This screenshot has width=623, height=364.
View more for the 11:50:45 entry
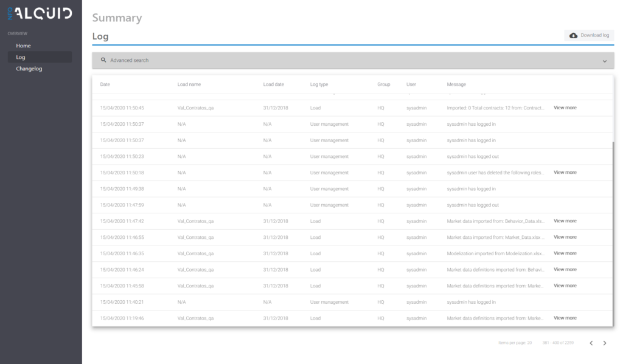(x=565, y=108)
